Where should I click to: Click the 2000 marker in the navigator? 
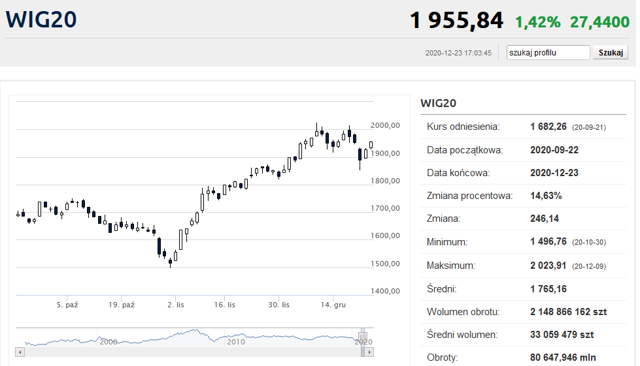pos(108,342)
